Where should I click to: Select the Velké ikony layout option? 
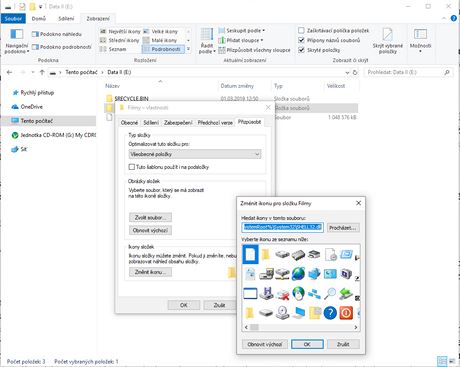coord(160,31)
